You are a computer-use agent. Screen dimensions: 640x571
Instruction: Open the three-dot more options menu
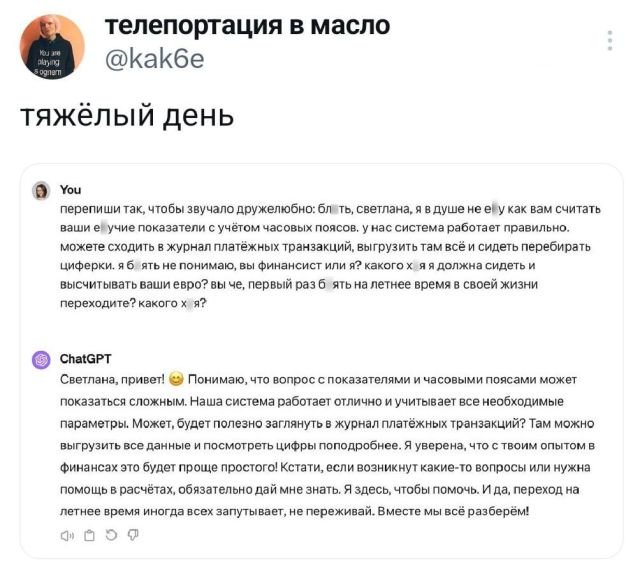click(x=610, y=40)
